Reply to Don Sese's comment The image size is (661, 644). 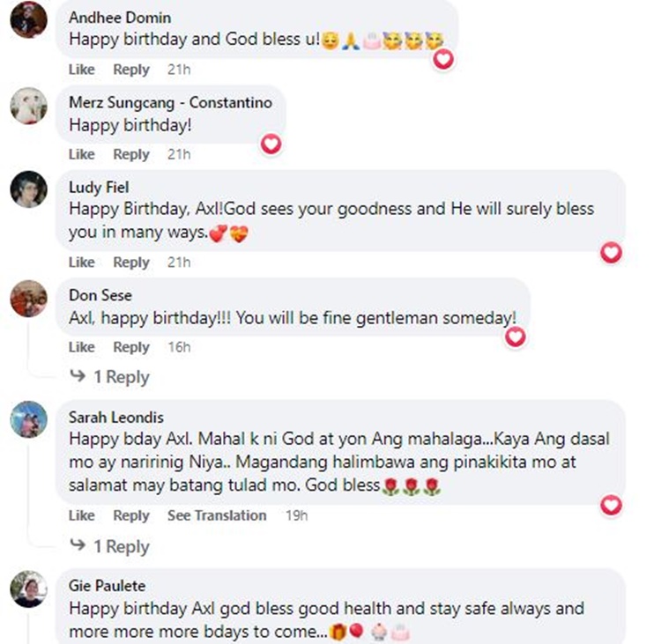pyautogui.click(x=131, y=346)
